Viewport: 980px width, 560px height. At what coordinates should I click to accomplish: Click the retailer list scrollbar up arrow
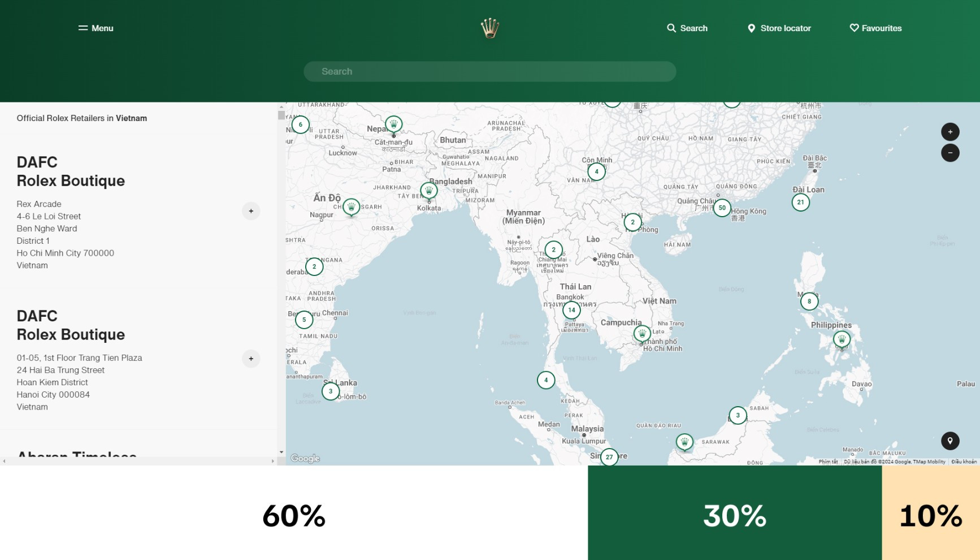tap(281, 106)
